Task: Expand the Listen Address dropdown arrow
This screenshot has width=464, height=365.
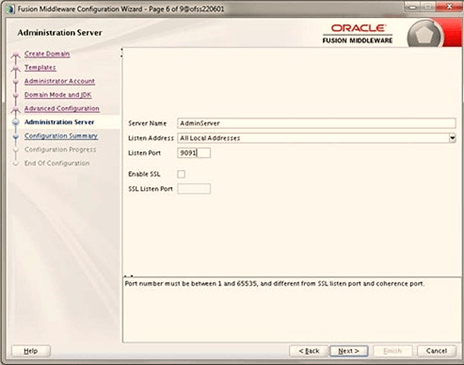Action: click(x=452, y=138)
